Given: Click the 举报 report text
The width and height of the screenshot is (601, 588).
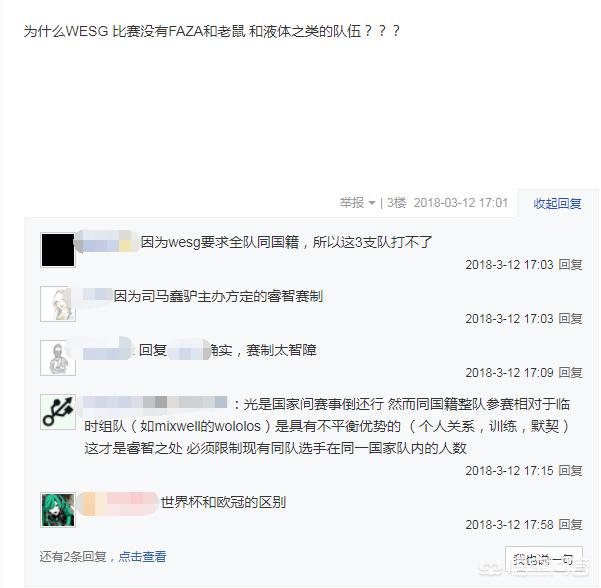Looking at the screenshot, I should click(x=352, y=203).
